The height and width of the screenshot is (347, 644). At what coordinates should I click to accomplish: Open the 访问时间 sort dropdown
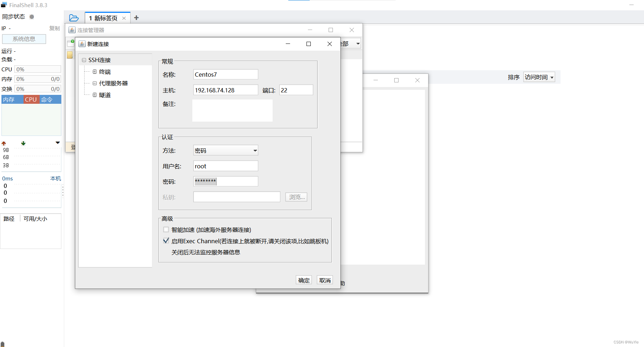539,77
